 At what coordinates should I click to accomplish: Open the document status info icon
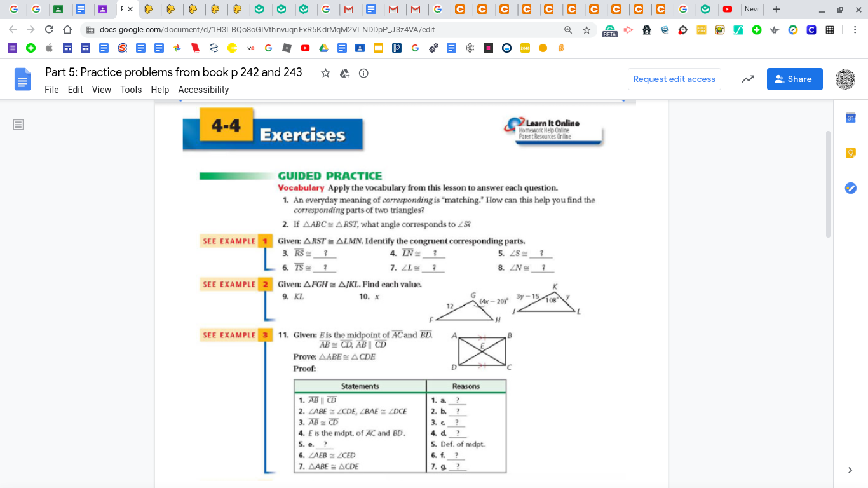pos(363,73)
